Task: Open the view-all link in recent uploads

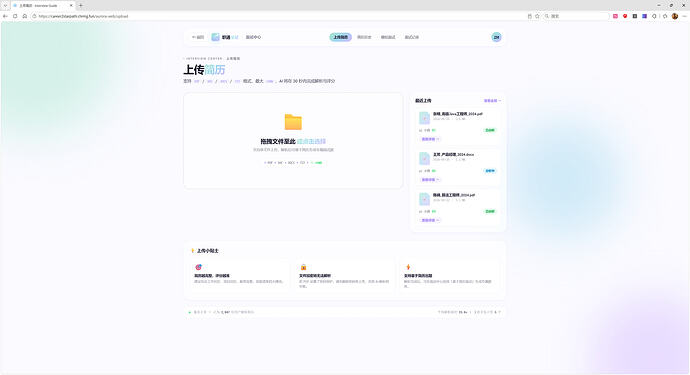Action: click(x=492, y=101)
